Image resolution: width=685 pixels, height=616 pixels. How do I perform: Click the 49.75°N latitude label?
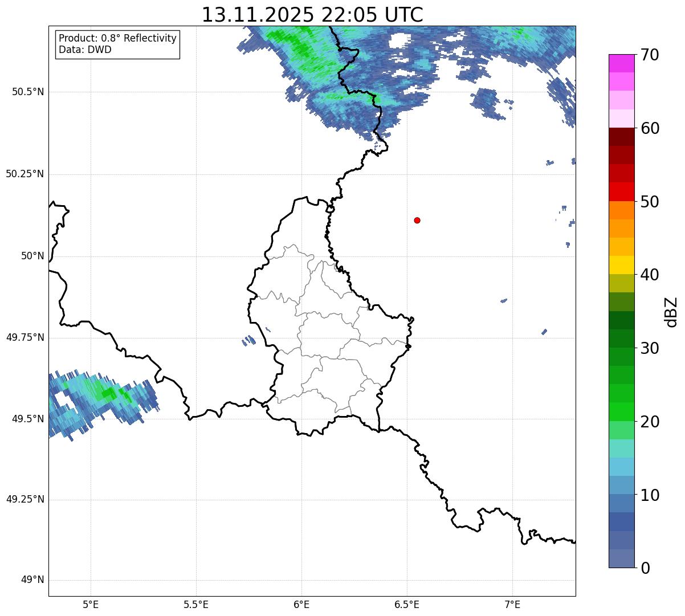[25, 337]
